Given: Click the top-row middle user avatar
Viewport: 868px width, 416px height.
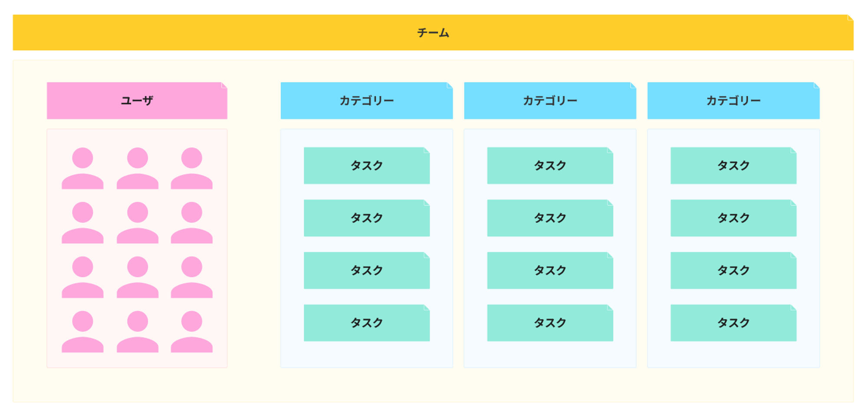Looking at the screenshot, I should (x=137, y=168).
